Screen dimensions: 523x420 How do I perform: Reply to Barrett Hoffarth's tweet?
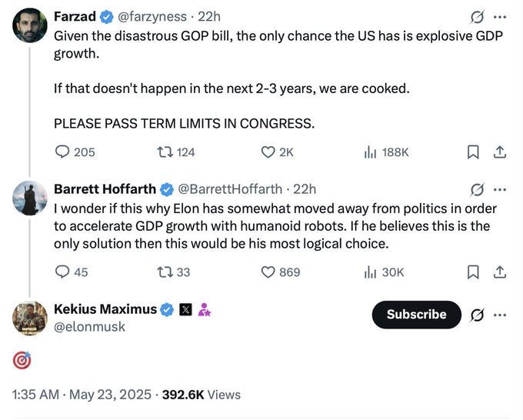tap(62, 272)
